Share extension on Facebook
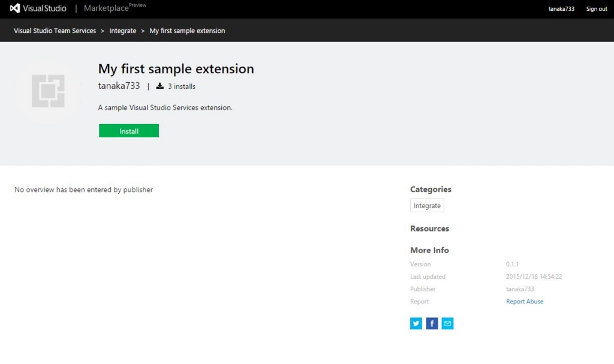Image resolution: width=614 pixels, height=364 pixels. point(432,323)
